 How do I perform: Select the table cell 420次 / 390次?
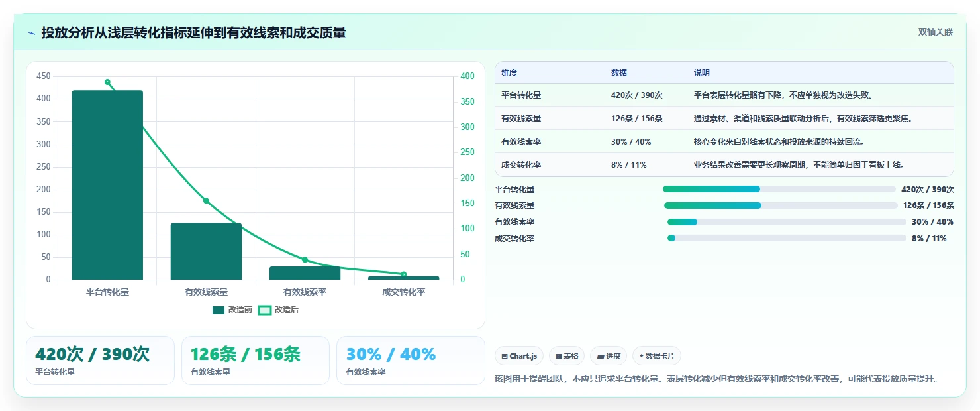pos(637,95)
